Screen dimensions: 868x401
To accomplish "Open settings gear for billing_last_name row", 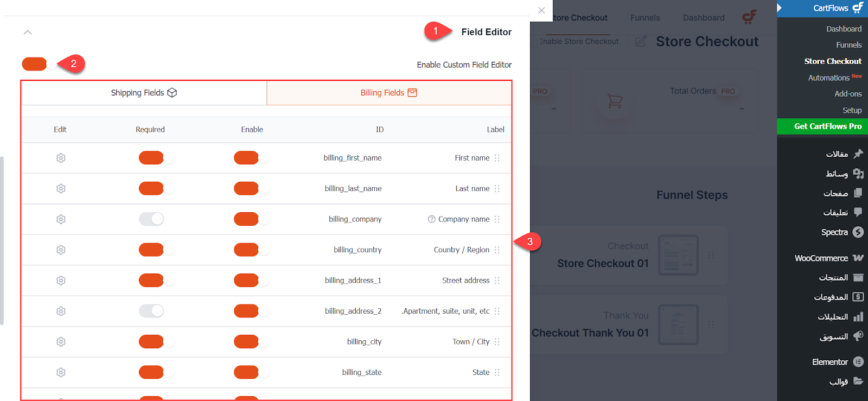I will pos(61,188).
